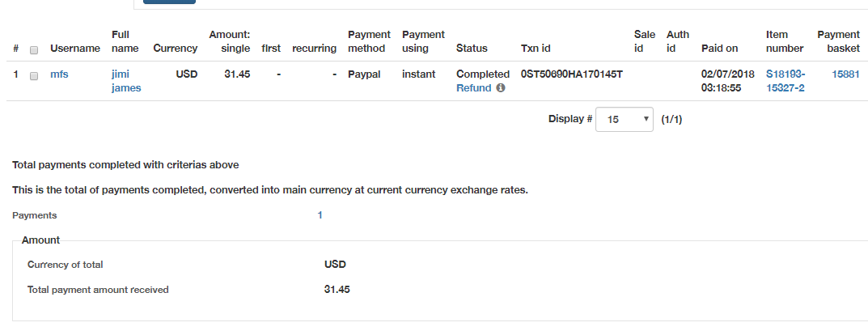Sort by the Txn id column header

[536, 49]
